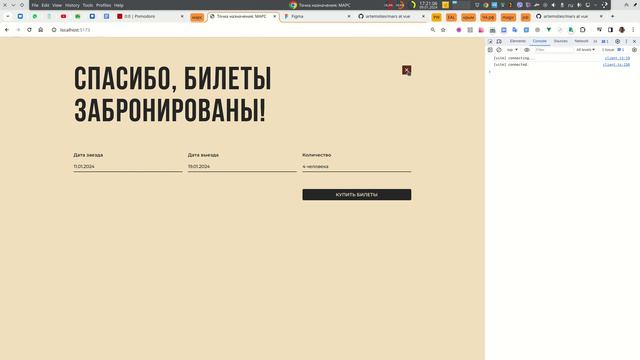Open the Profiles menu
Viewport: 640px width, 360px height.
click(x=103, y=5)
